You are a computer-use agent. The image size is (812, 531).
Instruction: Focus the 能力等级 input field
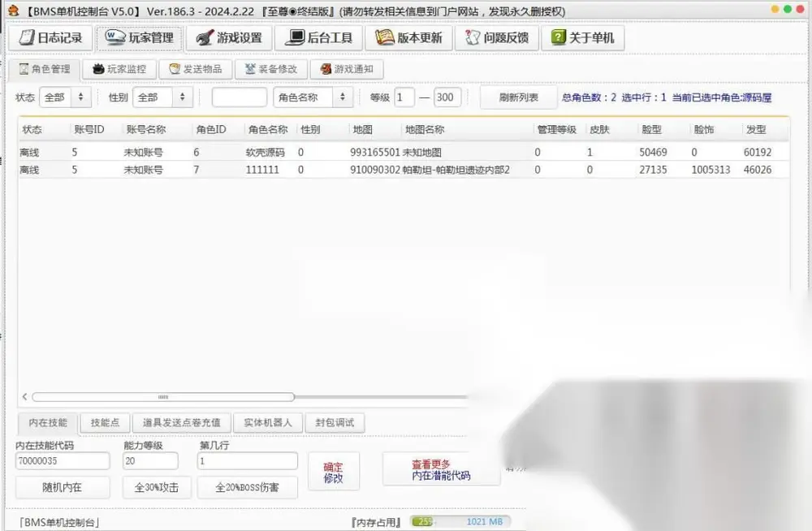tap(151, 461)
